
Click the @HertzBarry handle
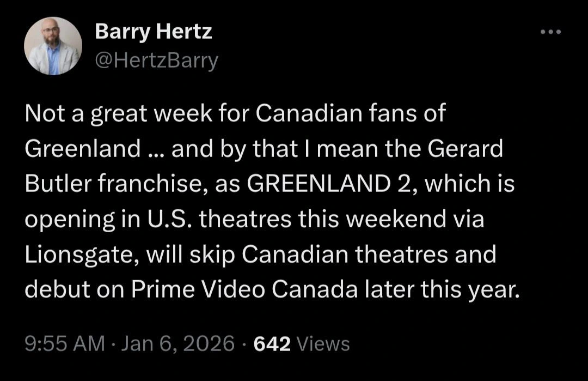coord(156,61)
